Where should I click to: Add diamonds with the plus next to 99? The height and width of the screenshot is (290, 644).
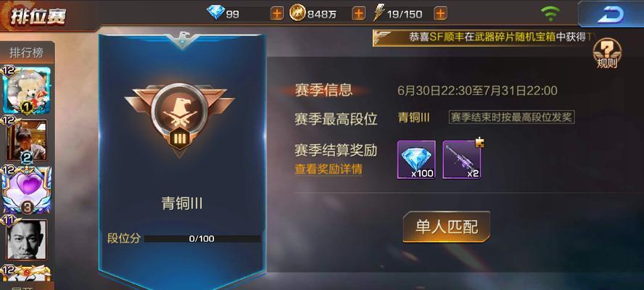point(277,14)
